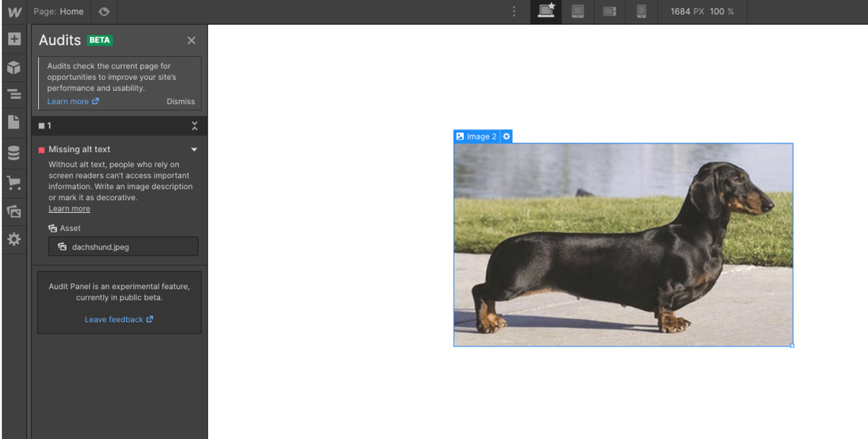Collapse the Missing alt text issue
The width and height of the screenshot is (868, 439).
[x=194, y=149]
